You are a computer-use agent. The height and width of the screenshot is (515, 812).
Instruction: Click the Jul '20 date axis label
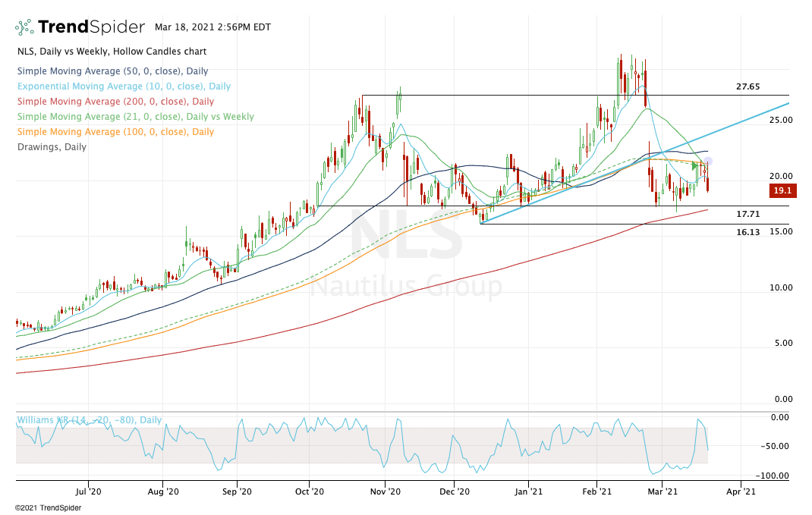pos(89,491)
